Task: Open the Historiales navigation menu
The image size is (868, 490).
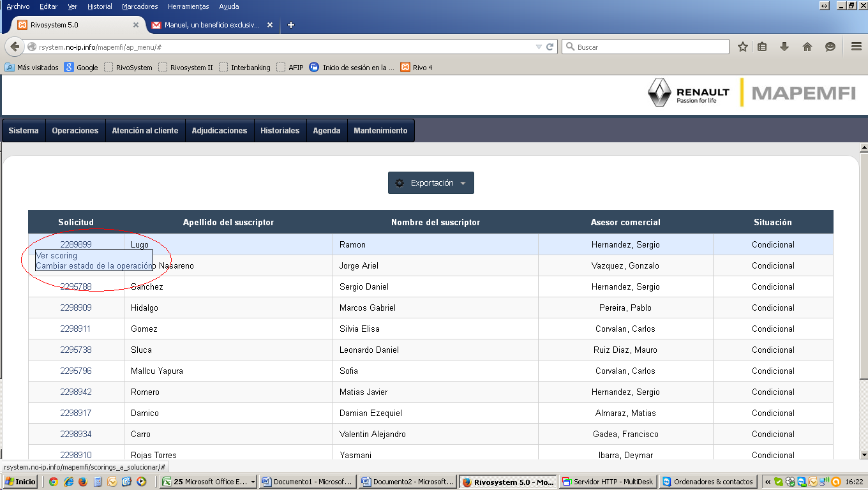Action: click(x=280, y=131)
